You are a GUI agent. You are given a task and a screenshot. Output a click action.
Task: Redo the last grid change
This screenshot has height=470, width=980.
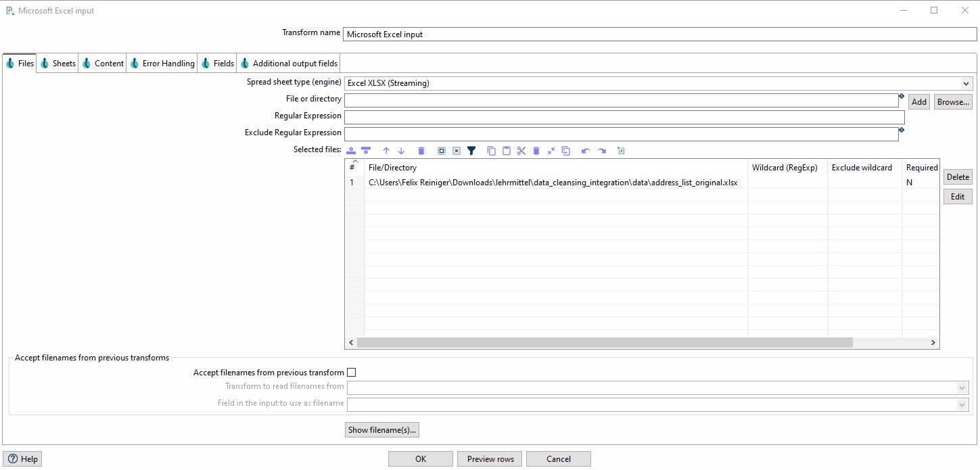click(x=601, y=150)
